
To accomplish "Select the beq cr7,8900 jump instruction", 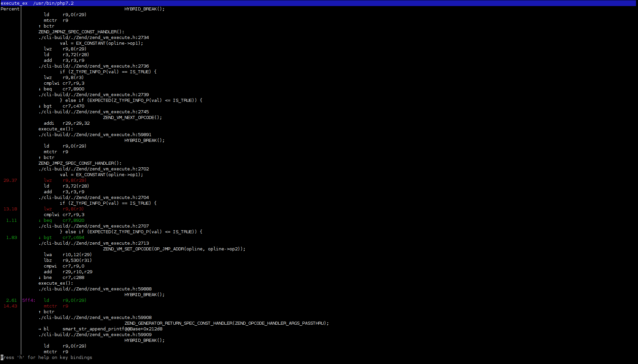I will click(x=61, y=89).
